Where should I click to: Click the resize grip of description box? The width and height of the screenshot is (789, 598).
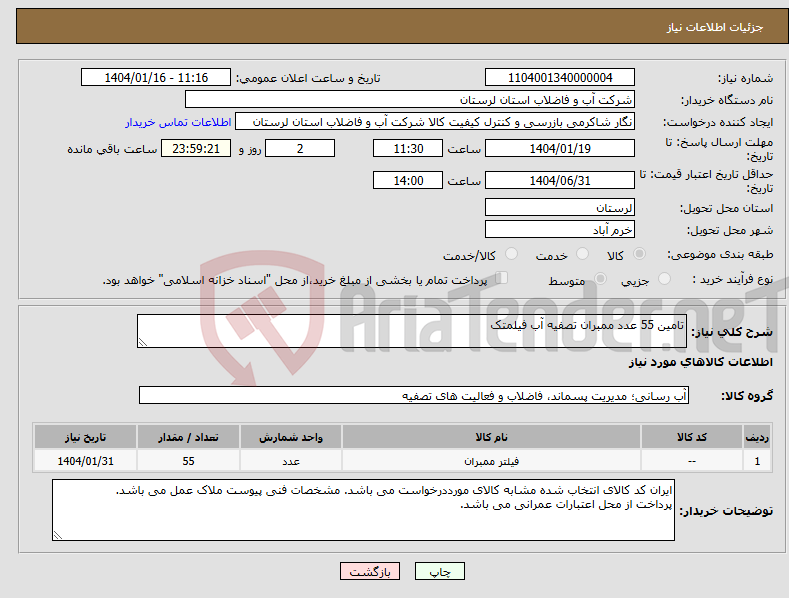[143, 342]
